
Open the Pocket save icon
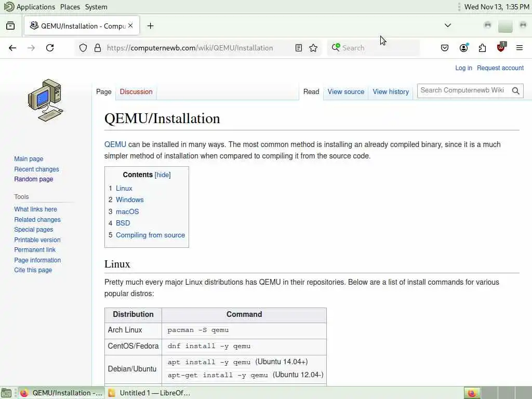click(445, 48)
